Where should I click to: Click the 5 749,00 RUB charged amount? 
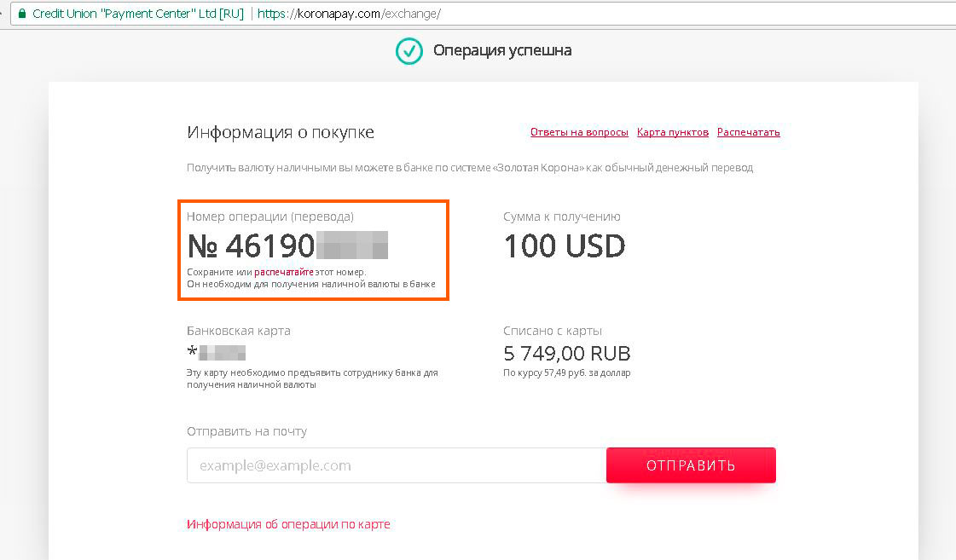(x=567, y=354)
